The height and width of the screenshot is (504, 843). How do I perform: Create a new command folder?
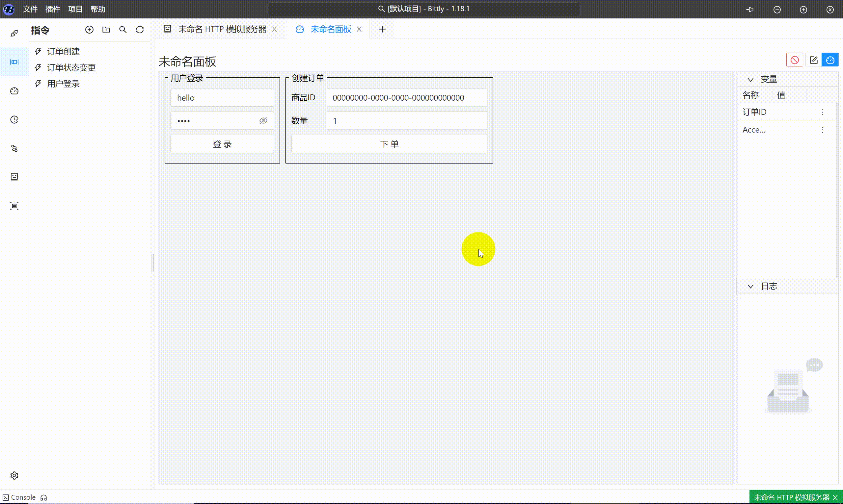point(106,30)
